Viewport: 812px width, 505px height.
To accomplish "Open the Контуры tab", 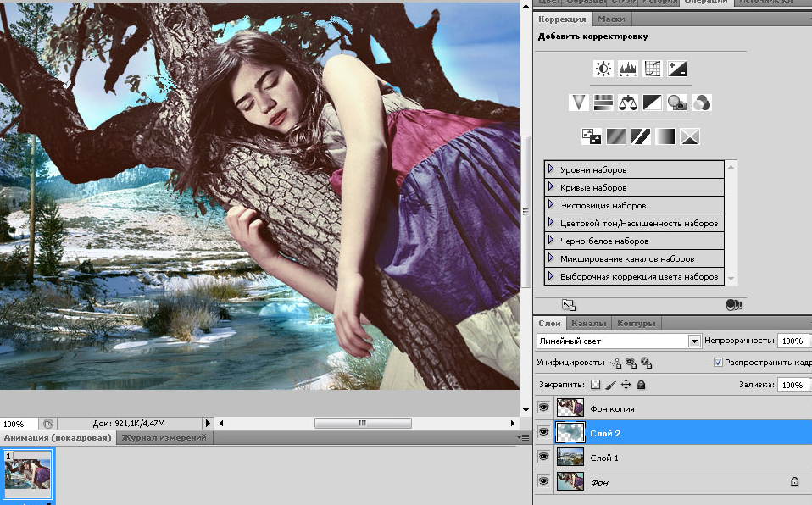I will click(x=637, y=323).
